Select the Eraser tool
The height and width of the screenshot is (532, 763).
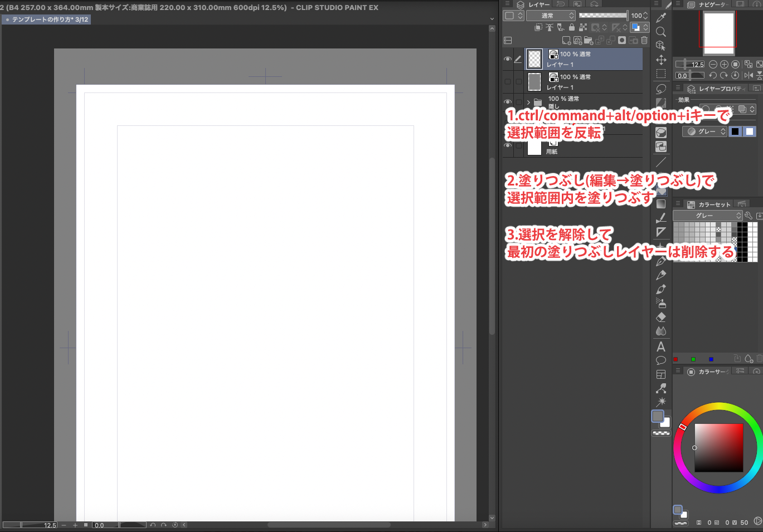coord(661,317)
